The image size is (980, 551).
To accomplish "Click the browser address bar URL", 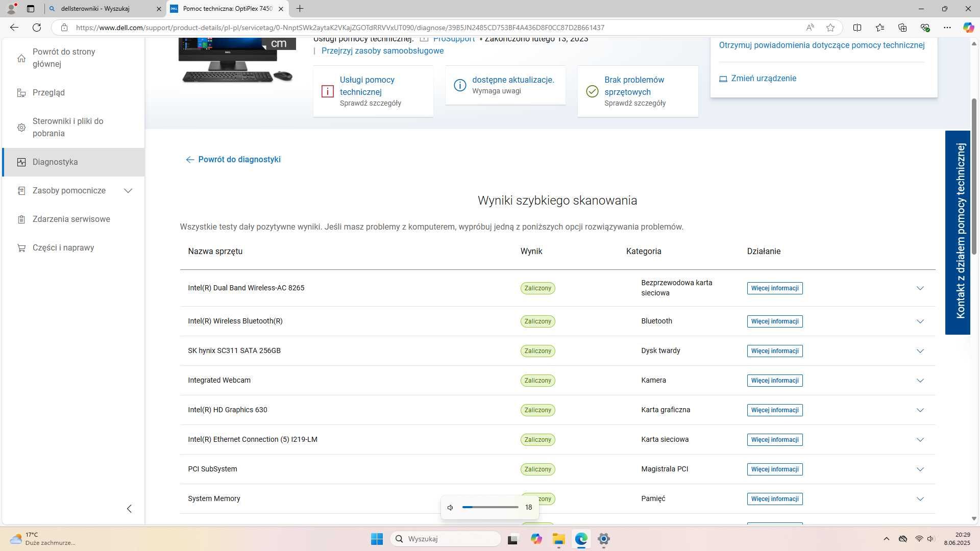I will pyautogui.click(x=340, y=28).
